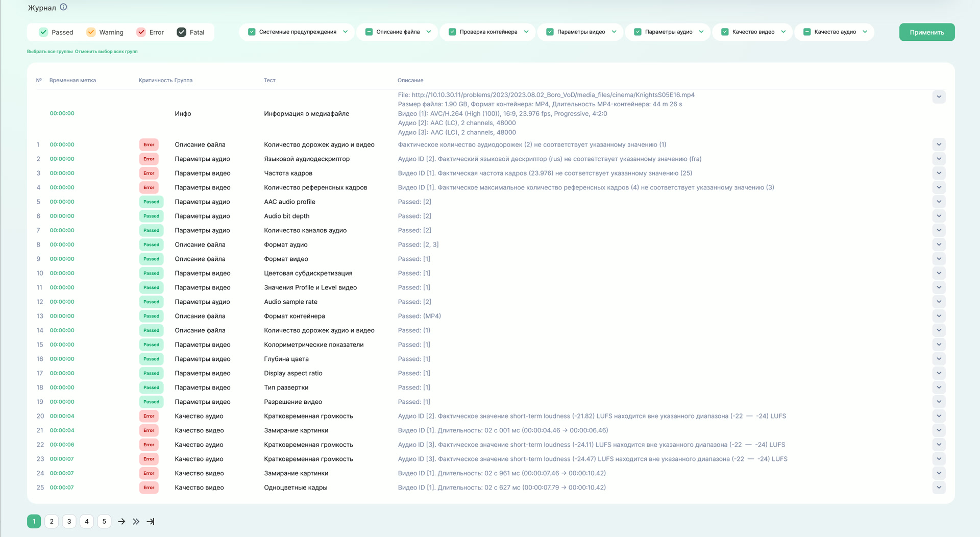Expand row 3 Частота кадров details
The height and width of the screenshot is (537, 980).
pyautogui.click(x=938, y=173)
